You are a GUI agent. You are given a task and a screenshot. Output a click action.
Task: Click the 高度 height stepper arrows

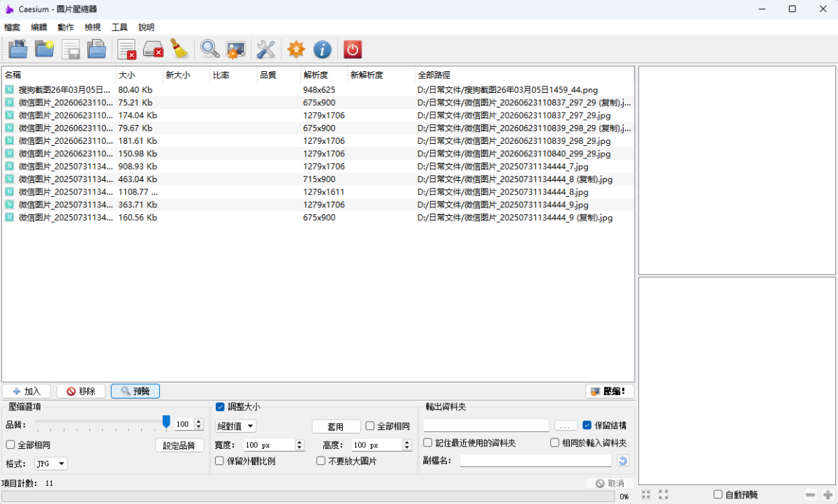click(408, 445)
